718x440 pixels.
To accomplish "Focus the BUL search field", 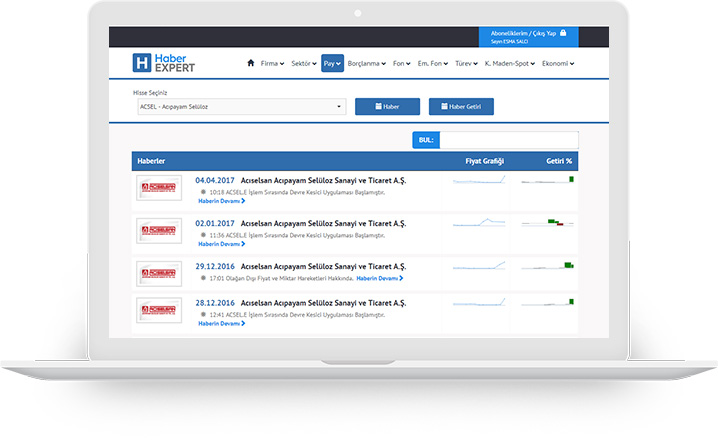I will point(509,140).
